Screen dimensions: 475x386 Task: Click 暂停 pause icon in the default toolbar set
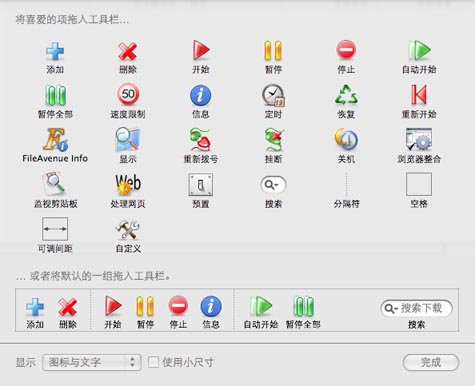pos(145,306)
